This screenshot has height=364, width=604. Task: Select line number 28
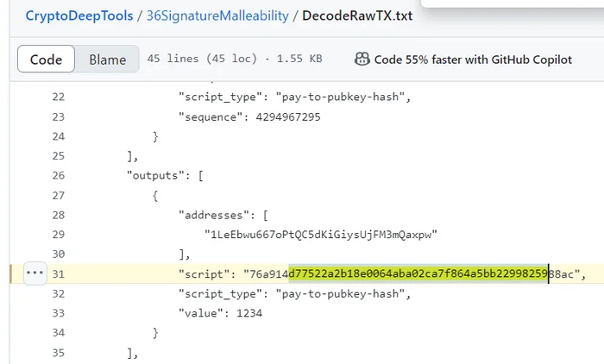coord(59,215)
